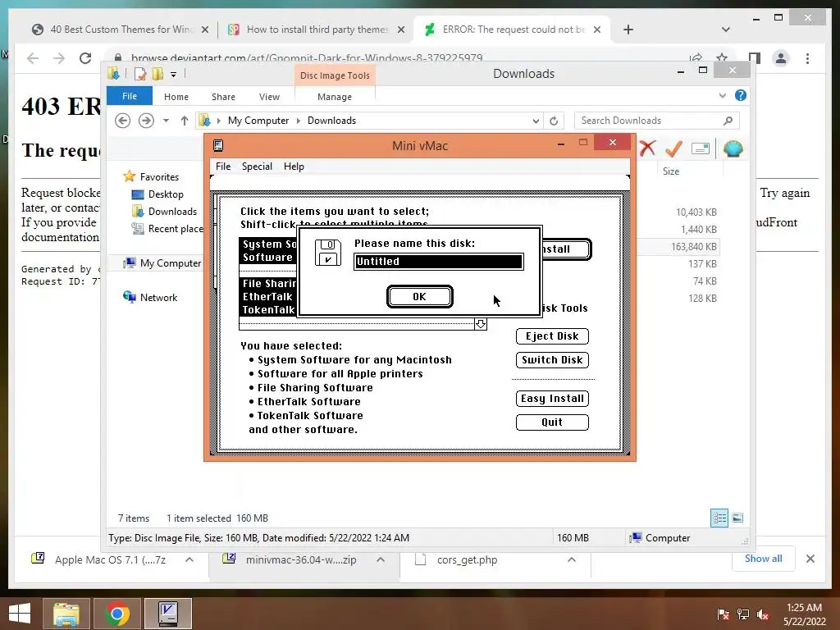Click red X delete toolbar icon
The width and height of the screenshot is (840, 630).
point(648,148)
